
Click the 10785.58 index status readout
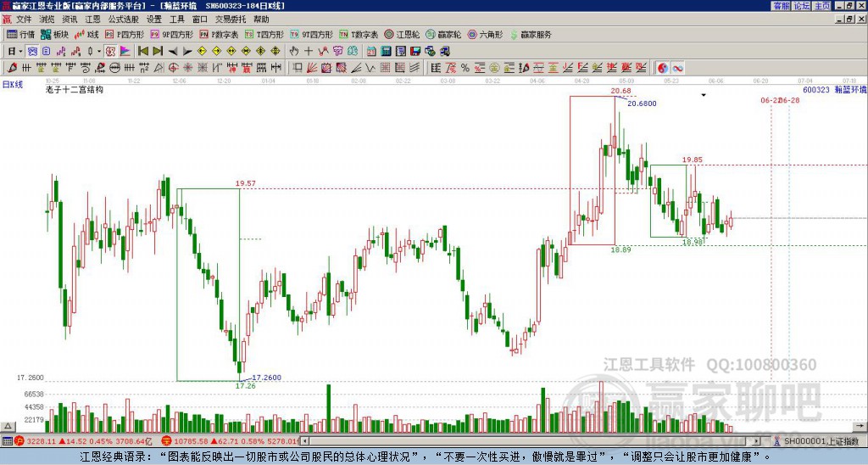coord(190,441)
